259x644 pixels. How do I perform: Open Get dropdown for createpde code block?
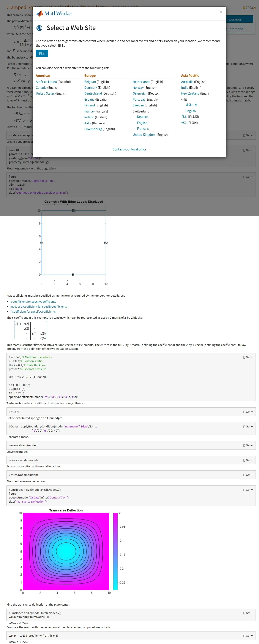[x=248, y=135]
